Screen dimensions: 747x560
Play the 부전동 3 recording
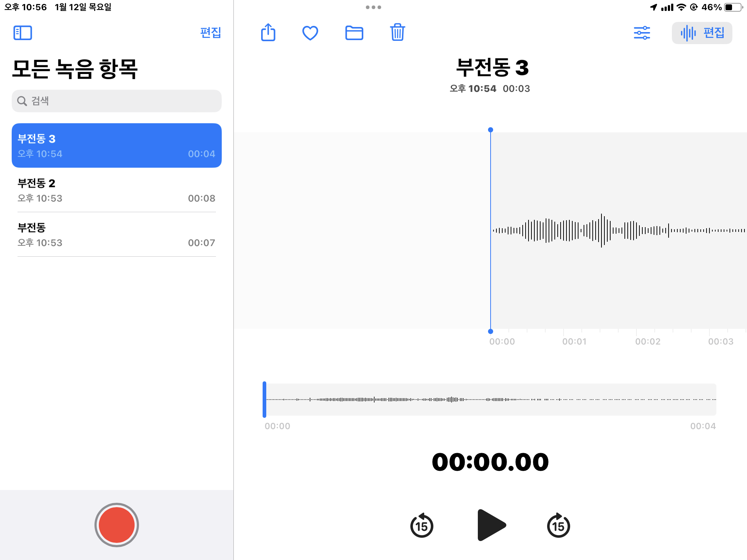click(x=491, y=525)
